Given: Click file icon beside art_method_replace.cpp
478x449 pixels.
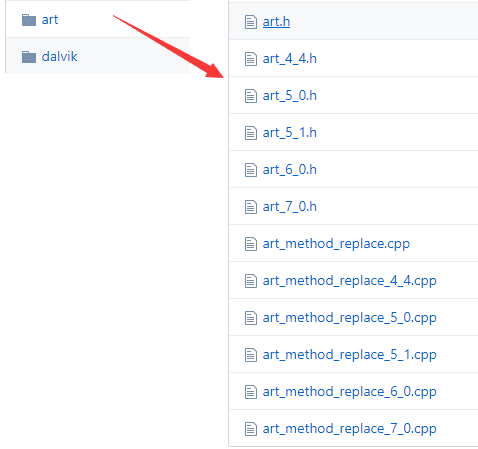Looking at the screenshot, I should click(x=251, y=244).
